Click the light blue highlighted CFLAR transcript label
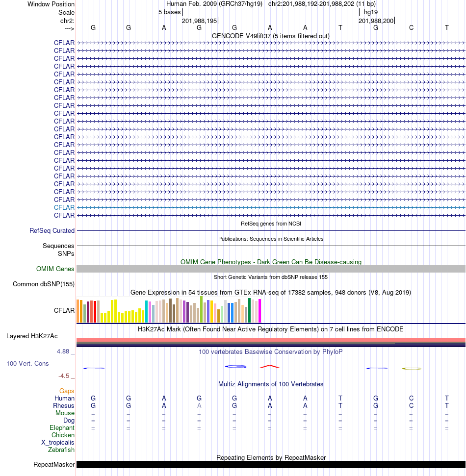The height and width of the screenshot is (476, 466). coord(64,207)
